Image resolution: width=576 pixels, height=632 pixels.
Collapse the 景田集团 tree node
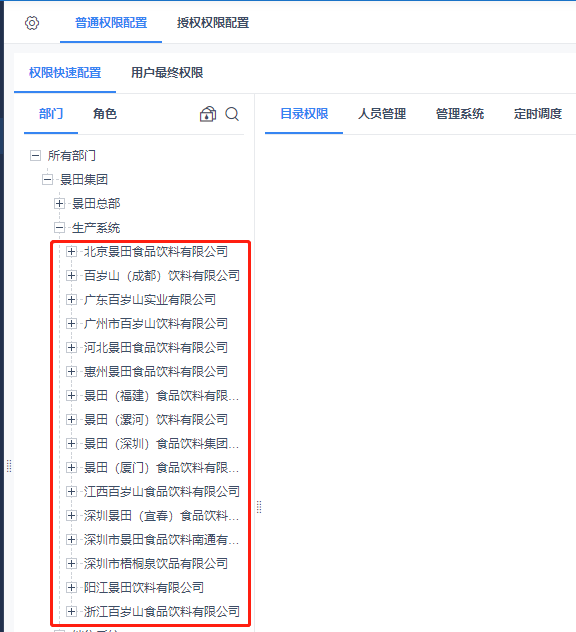[x=48, y=180]
